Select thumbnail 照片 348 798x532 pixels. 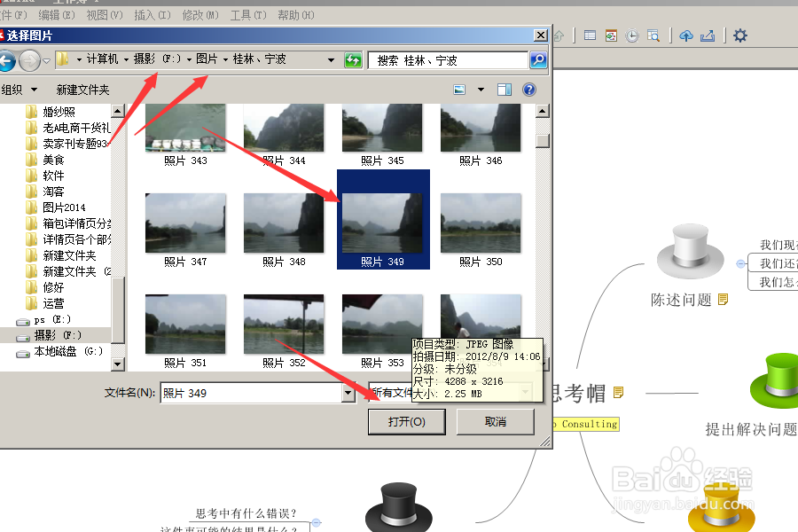pyautogui.click(x=284, y=231)
